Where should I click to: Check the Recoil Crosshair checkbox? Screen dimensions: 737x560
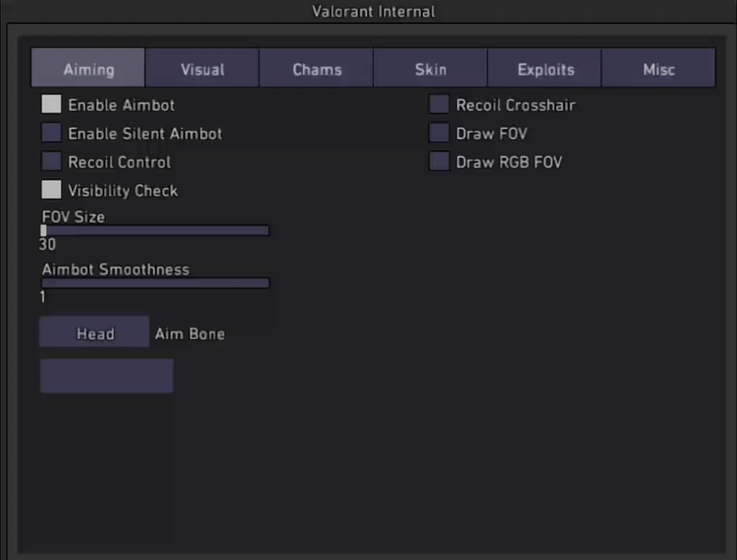point(439,105)
